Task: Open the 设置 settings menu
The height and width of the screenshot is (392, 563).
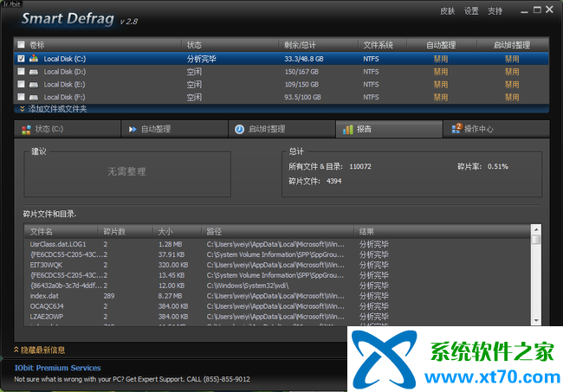Action: (x=471, y=11)
